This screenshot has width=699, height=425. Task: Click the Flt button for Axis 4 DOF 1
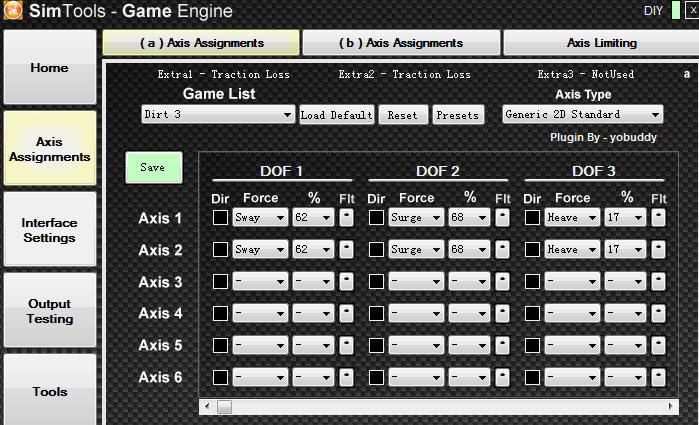tap(346, 314)
